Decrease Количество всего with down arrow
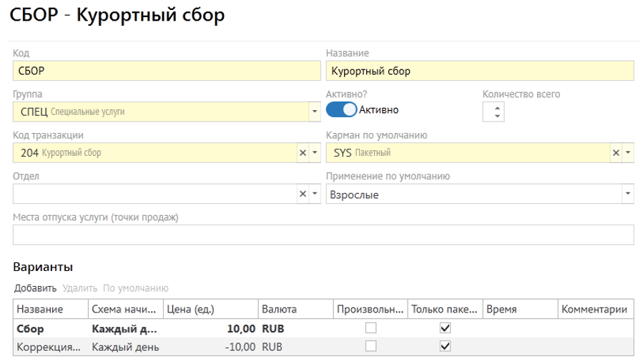This screenshot has width=640, height=364. click(498, 117)
